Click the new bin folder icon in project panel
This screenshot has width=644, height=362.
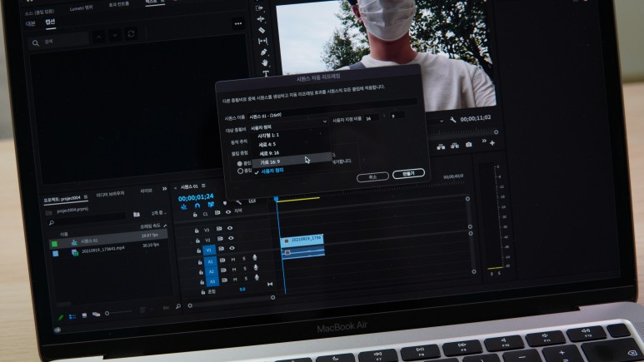point(137,214)
